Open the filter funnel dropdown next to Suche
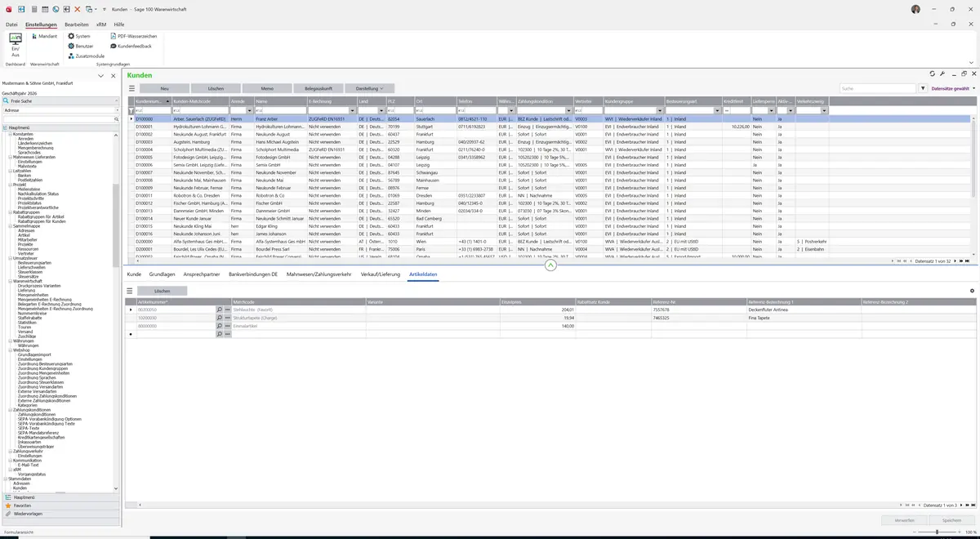Viewport: 980px width, 539px height. (x=923, y=88)
